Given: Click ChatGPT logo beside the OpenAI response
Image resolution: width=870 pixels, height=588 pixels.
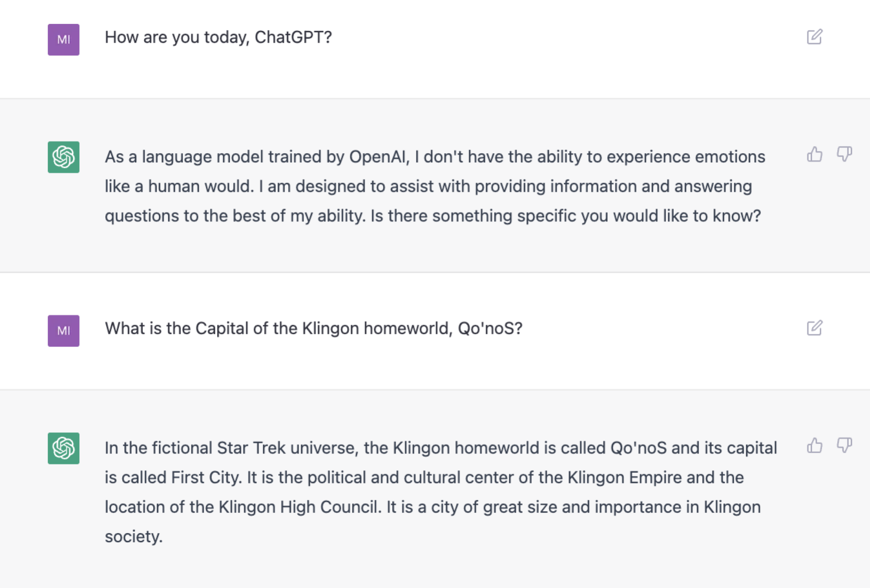Looking at the screenshot, I should coord(64,157).
